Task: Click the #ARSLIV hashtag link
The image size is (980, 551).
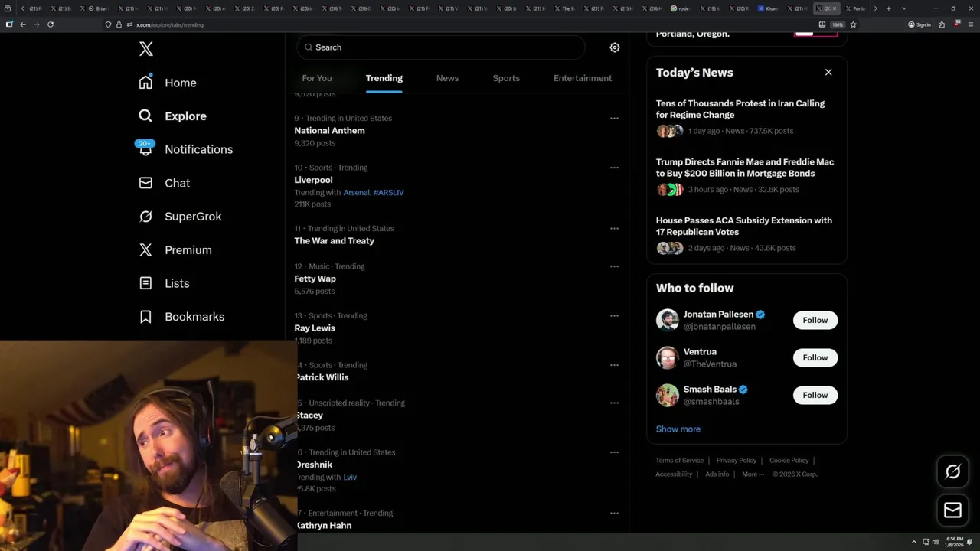Action: (x=389, y=193)
